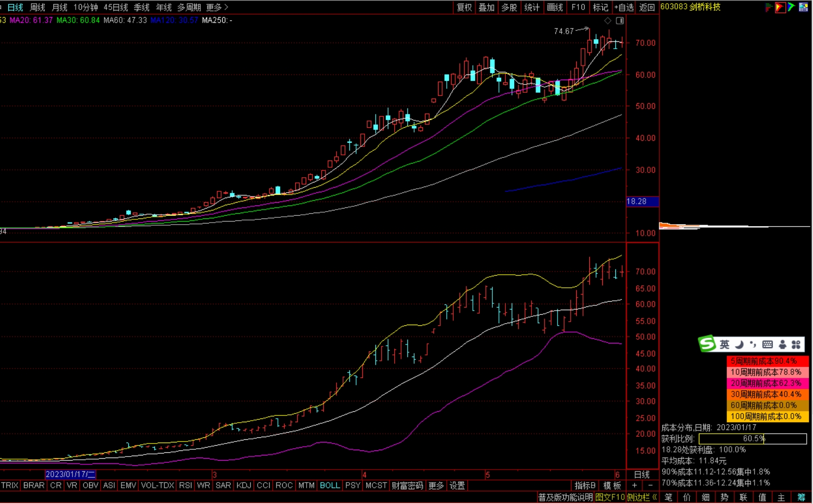Click the diamond icon above the chart

click(608, 21)
